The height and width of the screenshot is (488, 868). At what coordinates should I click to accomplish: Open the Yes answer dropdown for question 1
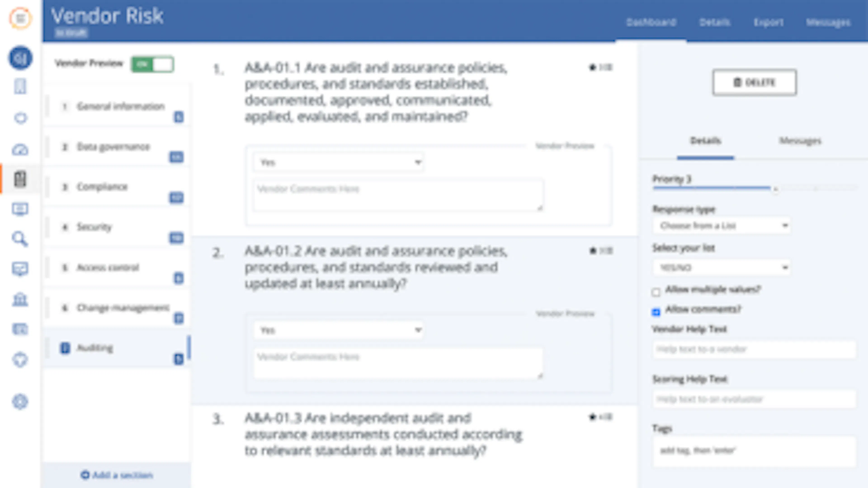[338, 162]
